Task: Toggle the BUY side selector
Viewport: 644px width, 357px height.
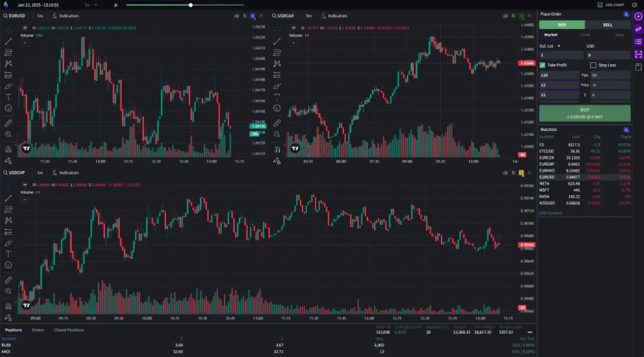Action: click(x=562, y=25)
